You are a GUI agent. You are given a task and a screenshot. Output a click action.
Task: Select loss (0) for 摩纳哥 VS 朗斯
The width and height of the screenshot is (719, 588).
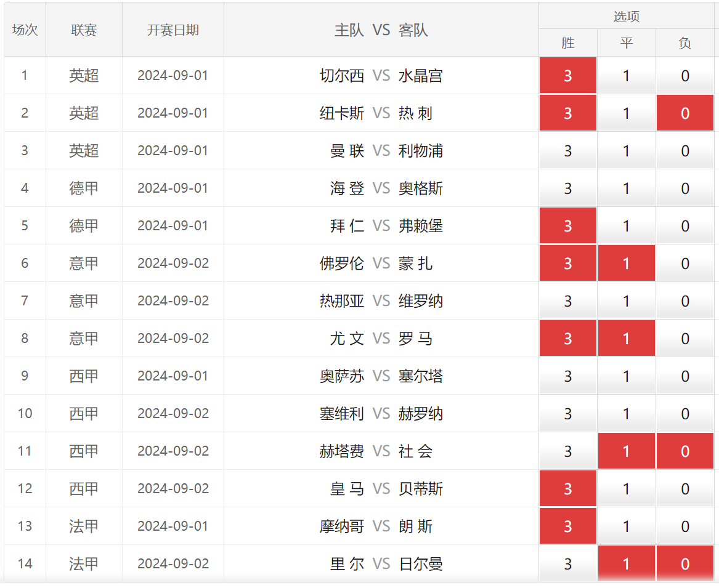point(685,526)
